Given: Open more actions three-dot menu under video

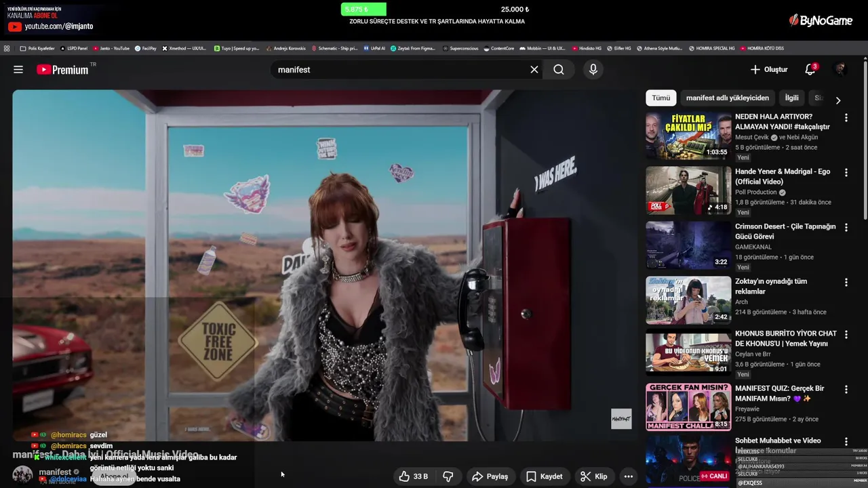Looking at the screenshot, I should click(x=629, y=476).
